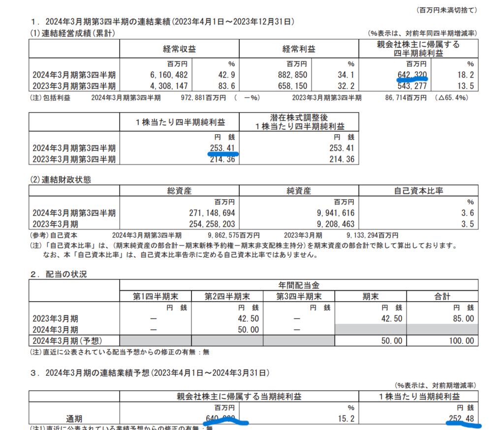Select the prior-year revenue value "4,308,147"

(x=169, y=86)
